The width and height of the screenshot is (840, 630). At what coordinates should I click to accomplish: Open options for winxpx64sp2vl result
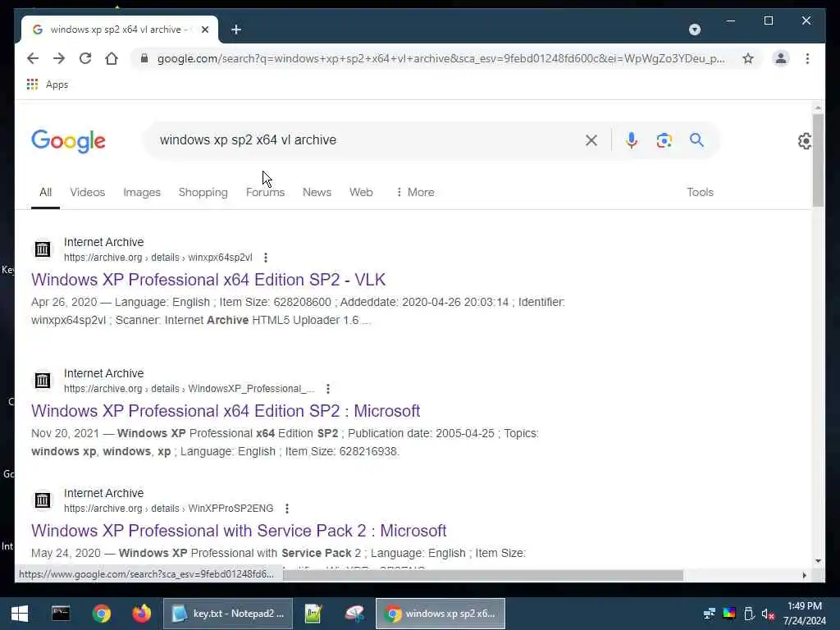(266, 258)
